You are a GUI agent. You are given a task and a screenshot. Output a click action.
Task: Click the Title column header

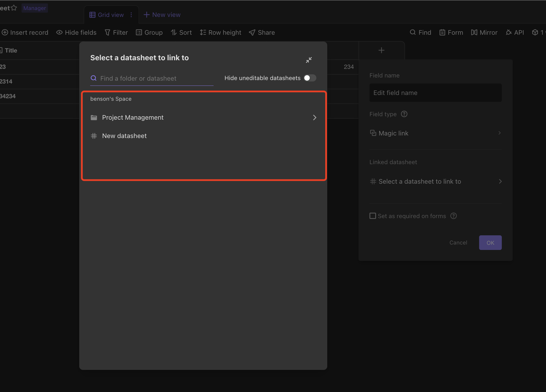point(11,51)
